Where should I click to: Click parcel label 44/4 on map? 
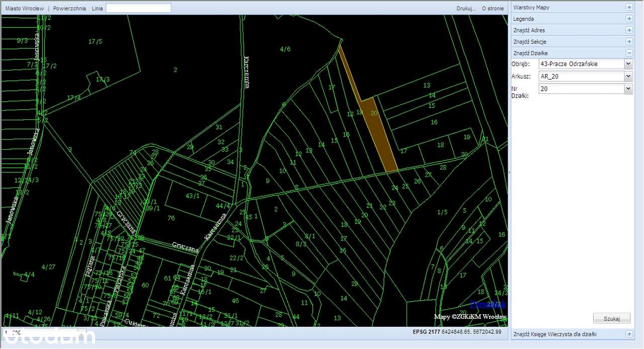(223, 205)
